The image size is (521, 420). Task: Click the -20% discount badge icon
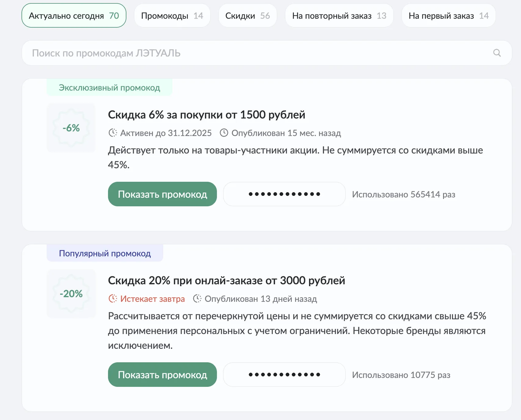pos(71,294)
